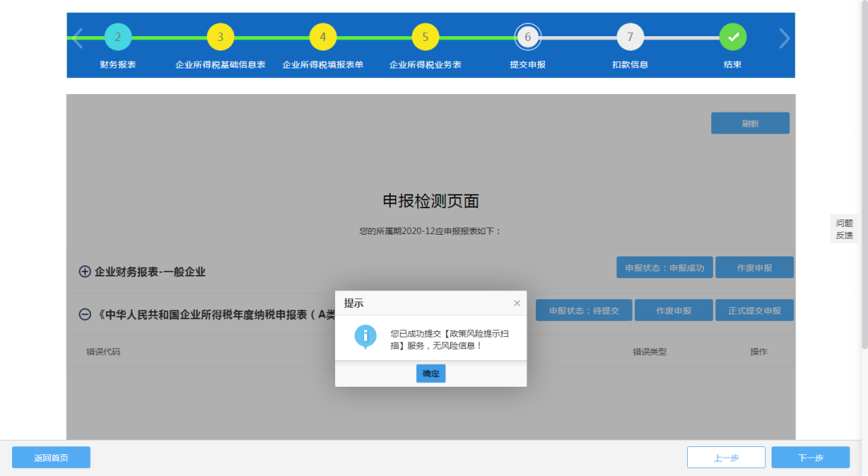The height and width of the screenshot is (476, 868).
Task: Click the green checkmark 结束 step
Action: [733, 37]
